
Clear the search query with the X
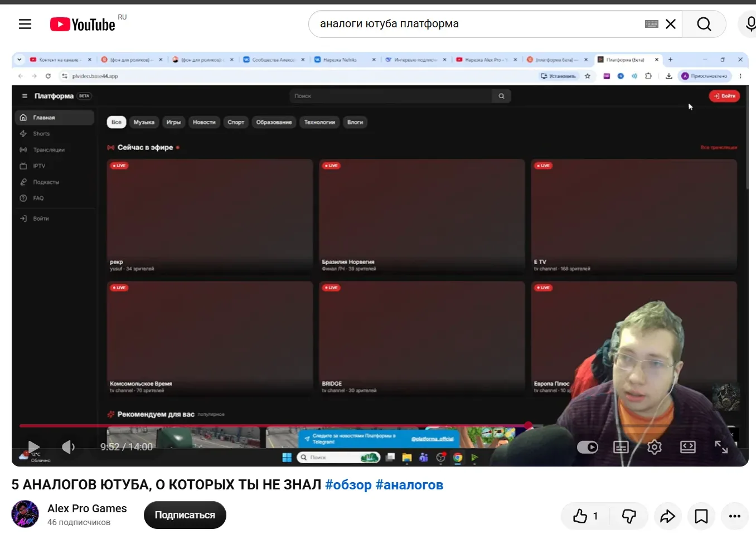coord(671,24)
